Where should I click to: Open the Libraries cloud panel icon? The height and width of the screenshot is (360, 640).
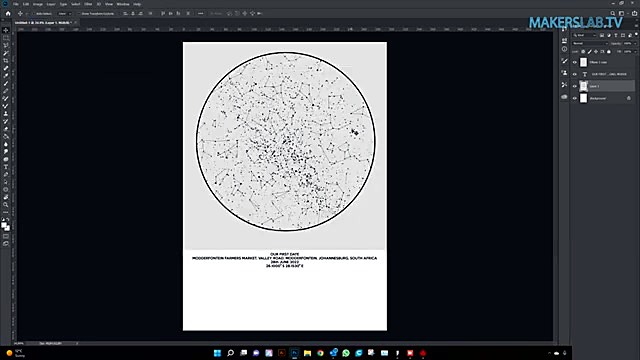(564, 97)
